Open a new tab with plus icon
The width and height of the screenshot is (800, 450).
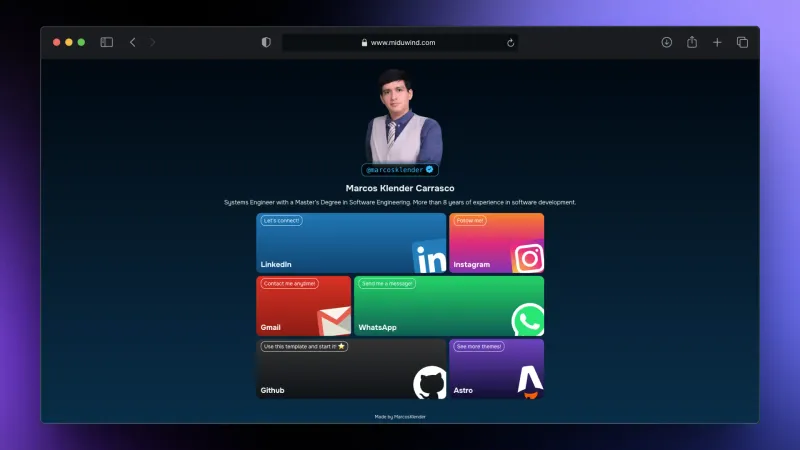pyautogui.click(x=717, y=43)
